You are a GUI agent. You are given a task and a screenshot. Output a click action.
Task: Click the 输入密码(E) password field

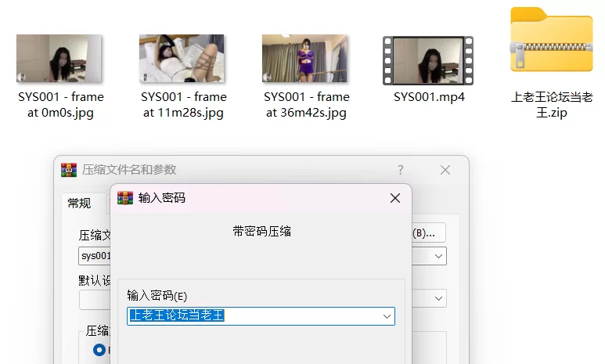[261, 316]
